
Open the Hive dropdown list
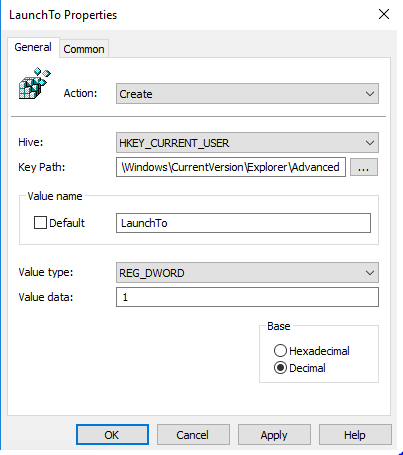point(247,143)
